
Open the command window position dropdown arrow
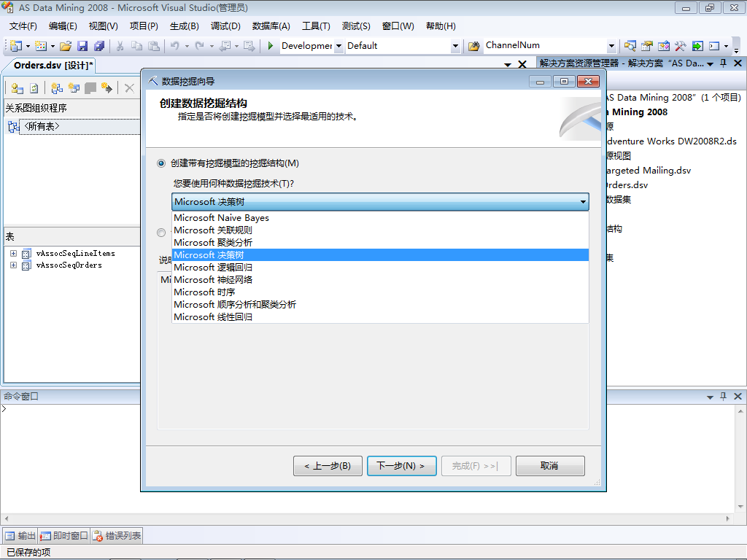710,397
